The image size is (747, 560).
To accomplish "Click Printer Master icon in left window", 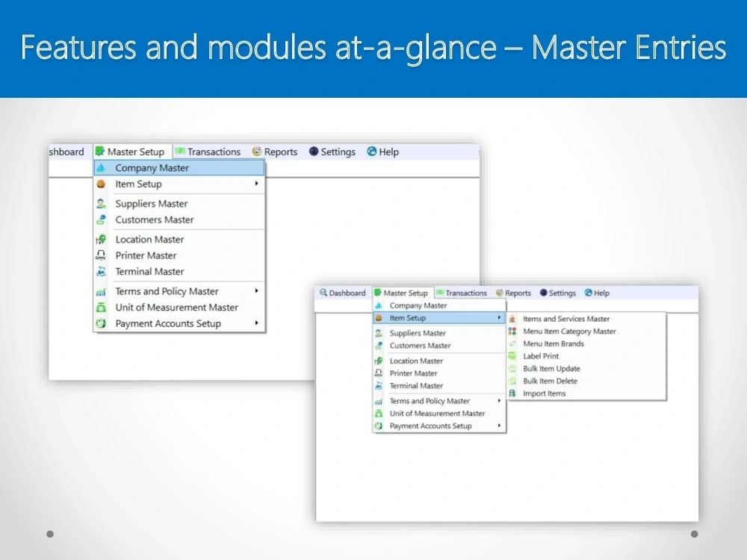I will click(x=101, y=255).
